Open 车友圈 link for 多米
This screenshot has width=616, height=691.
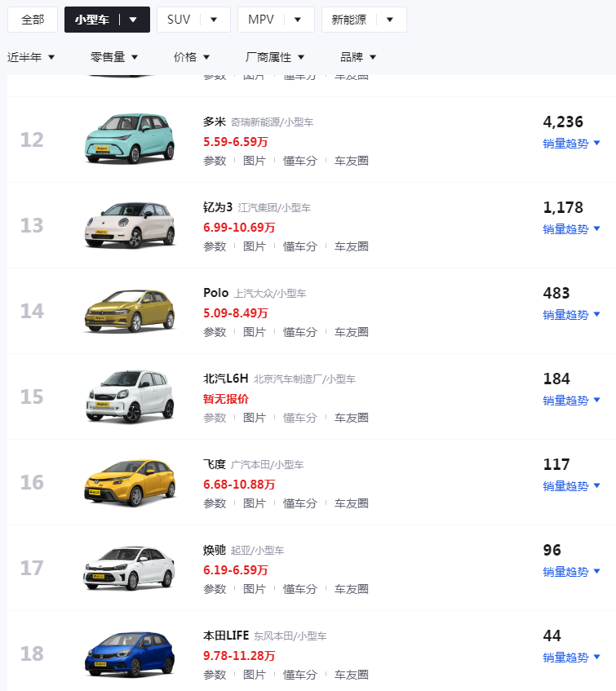(x=352, y=161)
